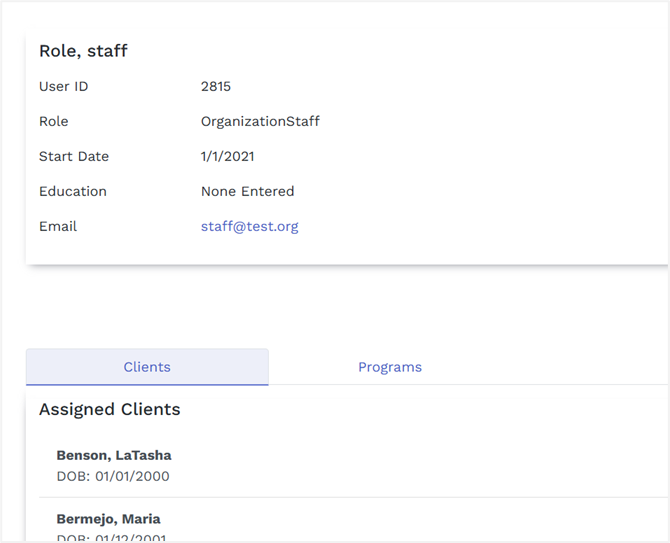670x543 pixels.
Task: Click the "Role, staff" card heading
Action: 83,51
